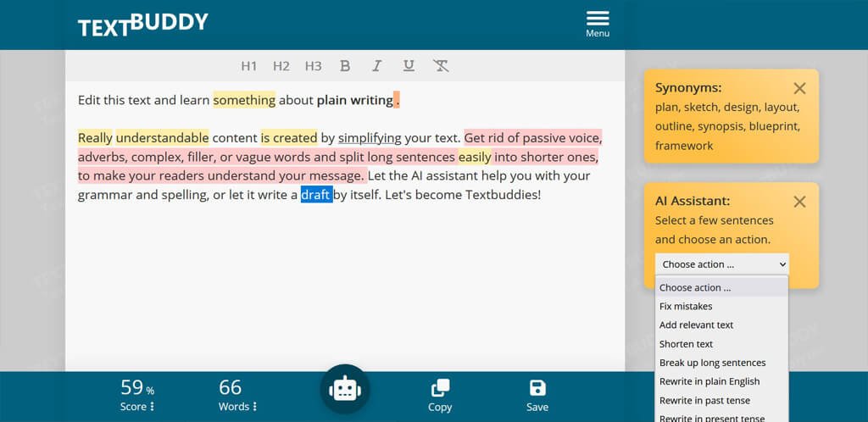
Task: Click the Save disk icon
Action: [x=537, y=388]
